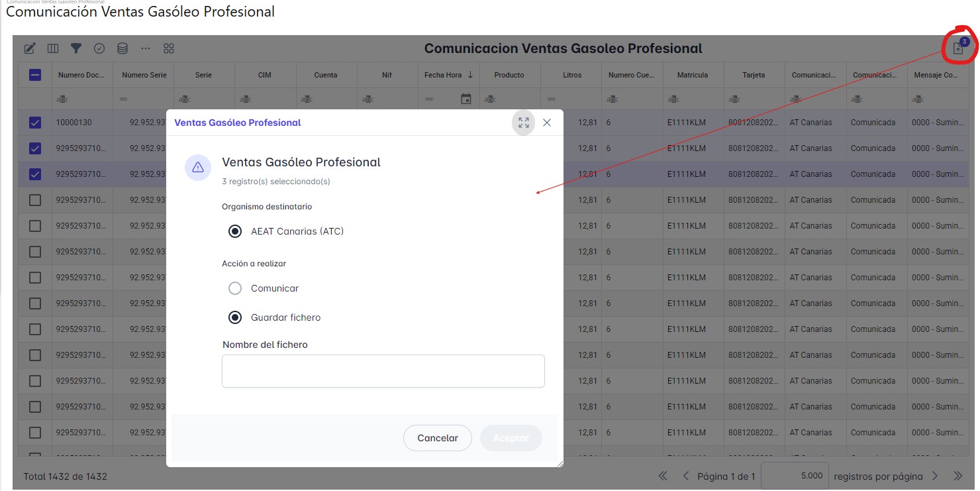Screen dimensions: 980x491
Task: Sort by the Tarjeta column header
Action: pyautogui.click(x=754, y=75)
